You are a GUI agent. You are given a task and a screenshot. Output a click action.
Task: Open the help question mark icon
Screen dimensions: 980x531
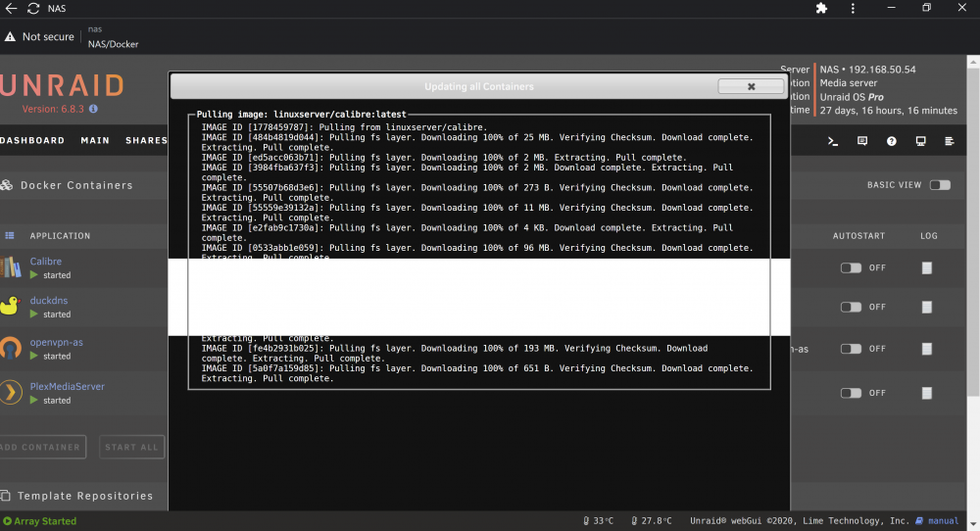tap(891, 141)
